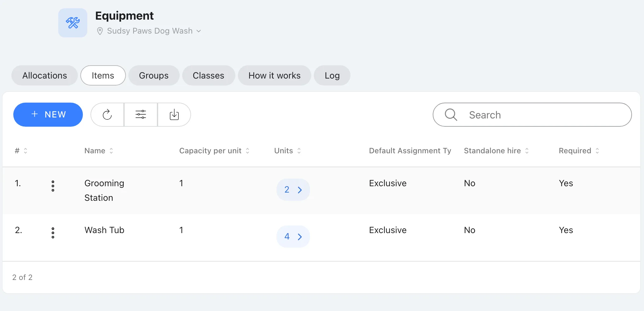Sort by Units column
This screenshot has width=644, height=311.
[288, 151]
